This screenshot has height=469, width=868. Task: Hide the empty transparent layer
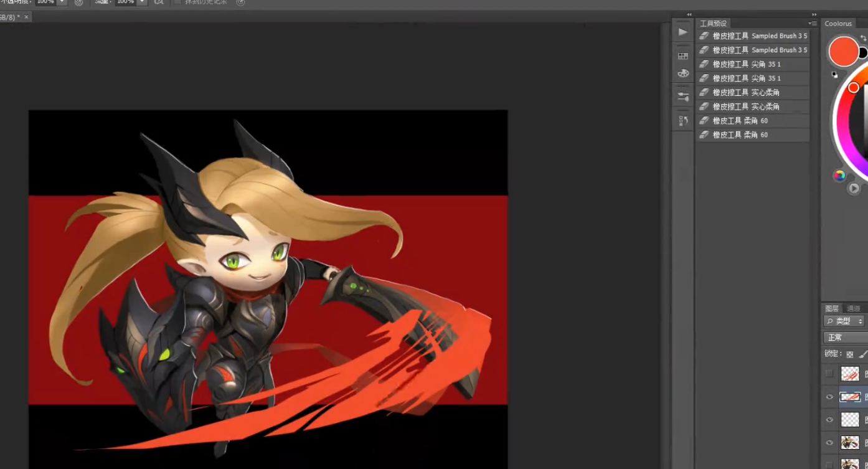[829, 420]
